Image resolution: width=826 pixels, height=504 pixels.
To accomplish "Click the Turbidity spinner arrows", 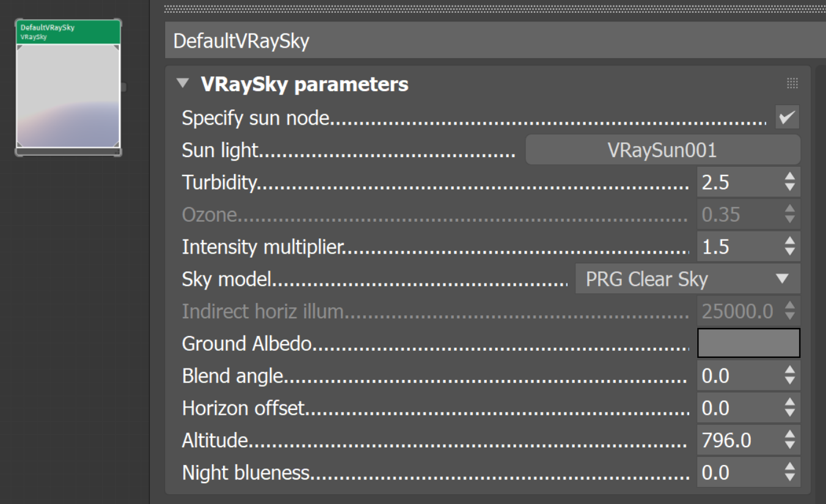I will 790,183.
